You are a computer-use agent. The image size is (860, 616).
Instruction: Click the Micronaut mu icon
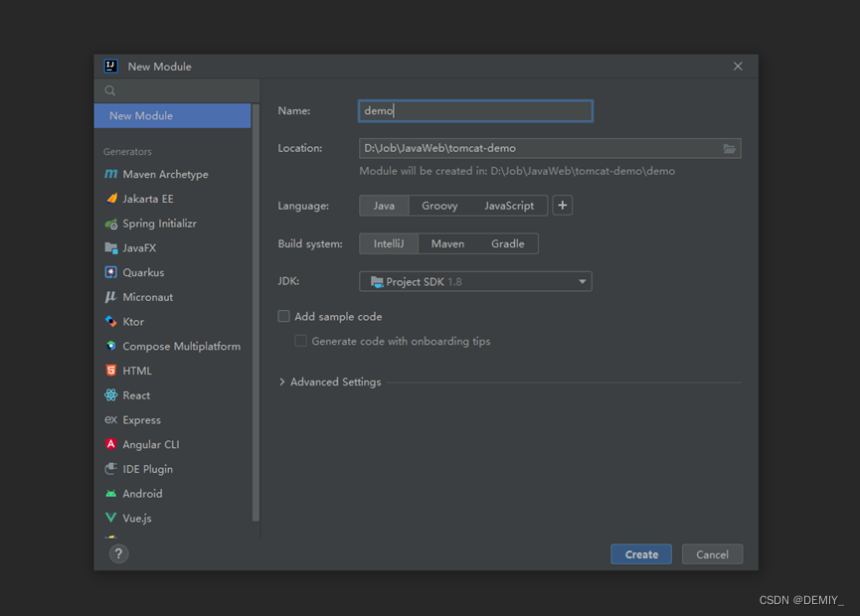point(110,296)
